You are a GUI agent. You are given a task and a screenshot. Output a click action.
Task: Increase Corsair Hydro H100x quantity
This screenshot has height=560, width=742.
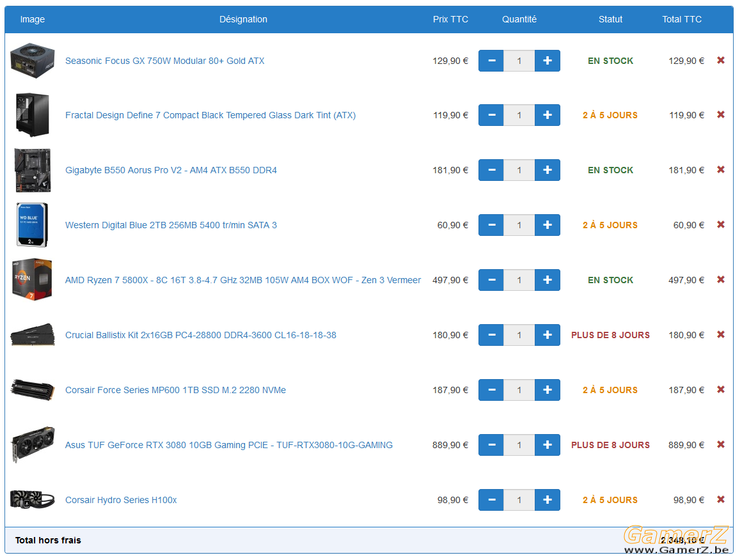[548, 500]
